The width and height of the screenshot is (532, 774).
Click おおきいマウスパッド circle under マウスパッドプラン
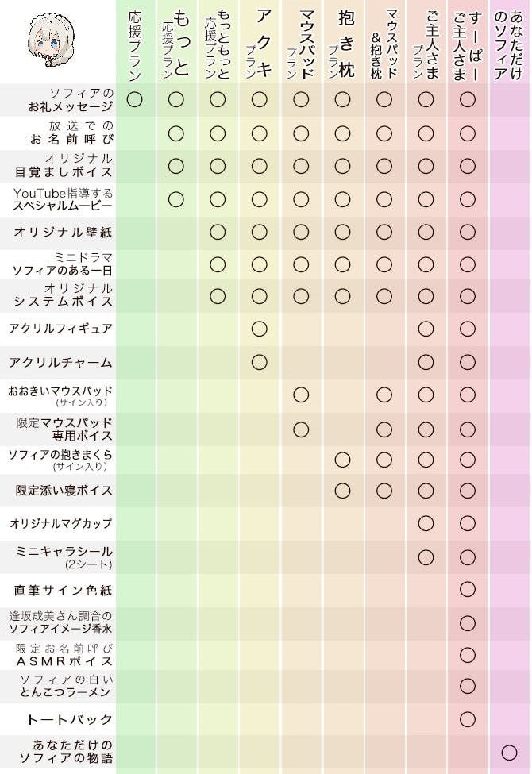pos(301,395)
